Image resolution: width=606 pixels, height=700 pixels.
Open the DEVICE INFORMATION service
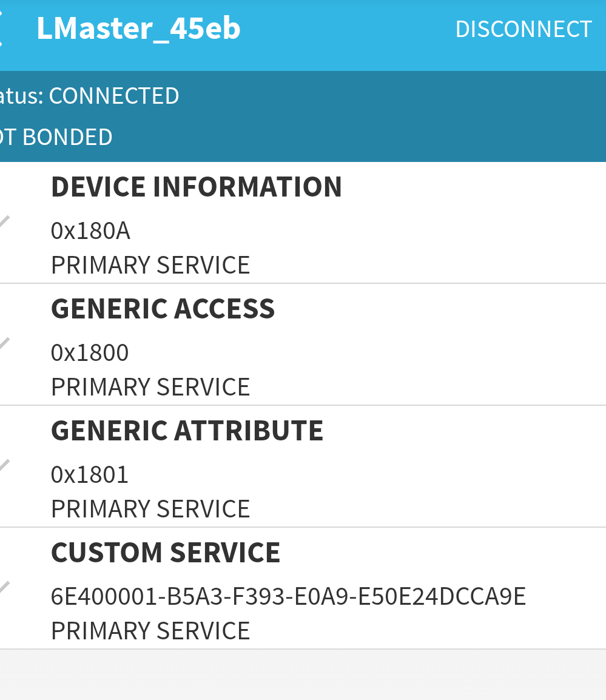tap(197, 187)
